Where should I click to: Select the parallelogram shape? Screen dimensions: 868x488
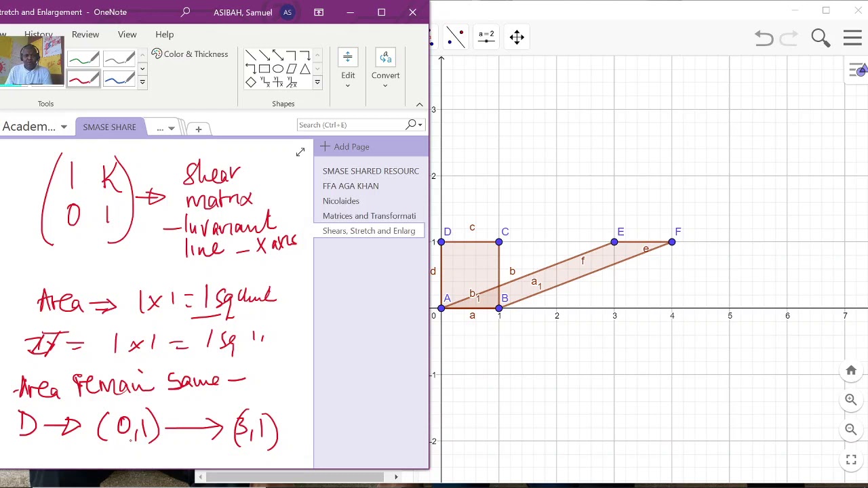[292, 68]
